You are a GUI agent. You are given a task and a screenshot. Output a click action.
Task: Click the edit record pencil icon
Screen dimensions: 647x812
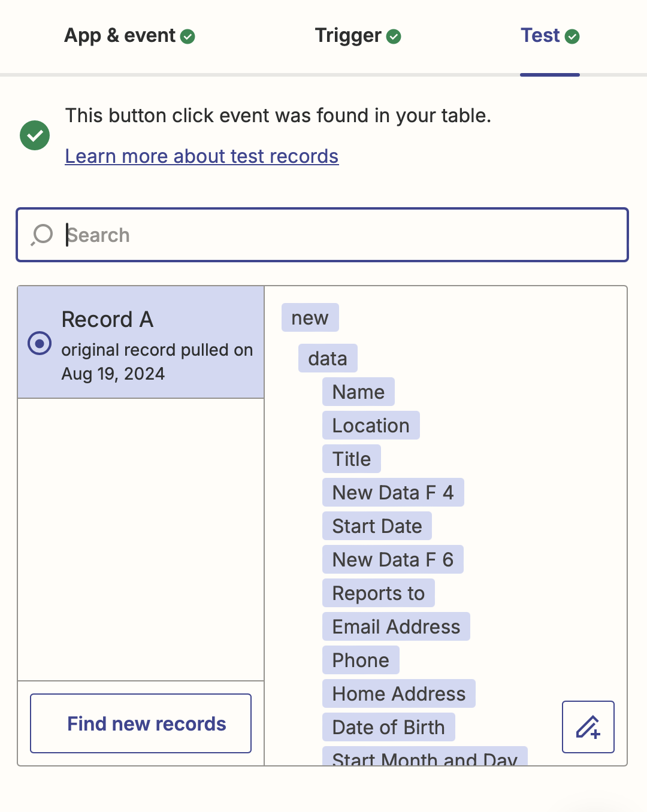click(x=588, y=726)
